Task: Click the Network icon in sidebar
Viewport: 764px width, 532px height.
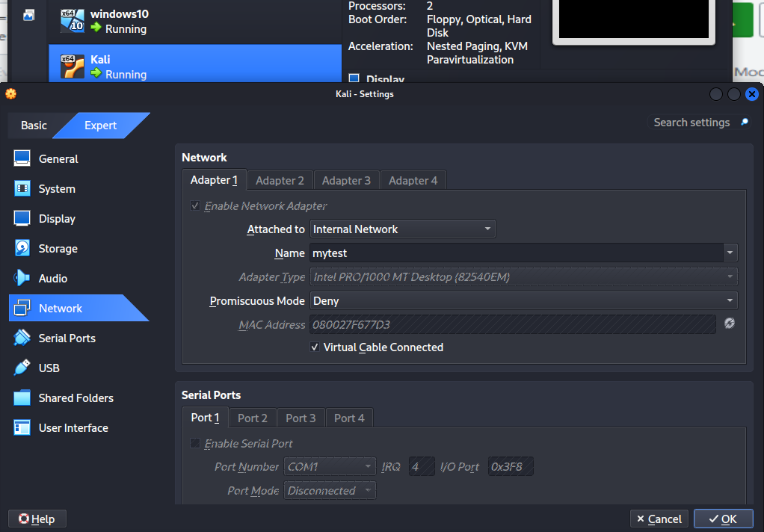Action: click(22, 308)
